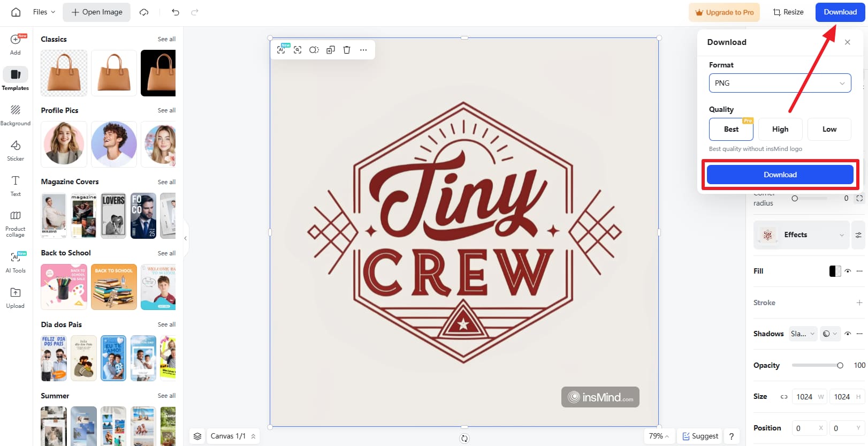The height and width of the screenshot is (446, 868).
Task: Click the Fill color swatch
Action: point(835,271)
